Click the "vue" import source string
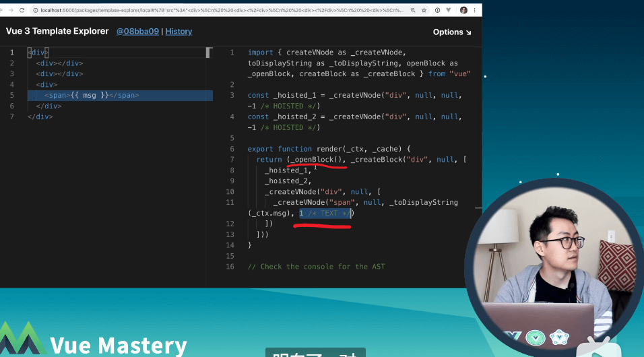Screen dimensions: 644x357 pos(460,74)
